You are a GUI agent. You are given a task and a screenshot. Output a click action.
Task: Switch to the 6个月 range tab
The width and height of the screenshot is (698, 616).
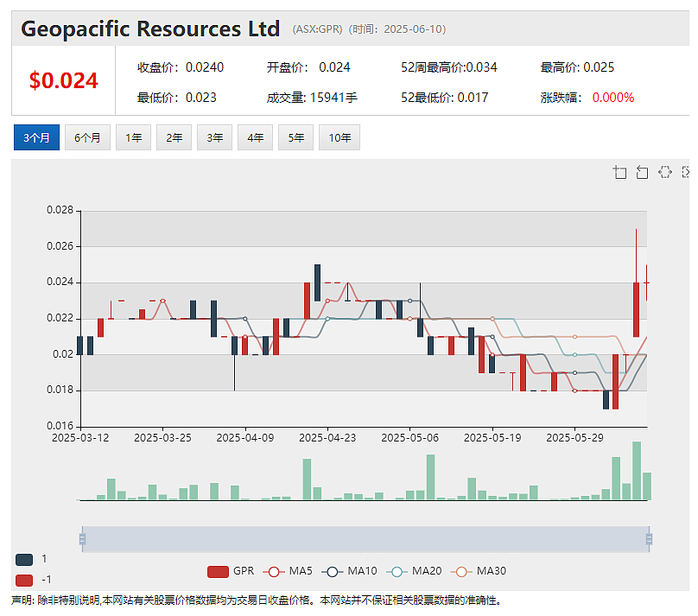pyautogui.click(x=87, y=137)
